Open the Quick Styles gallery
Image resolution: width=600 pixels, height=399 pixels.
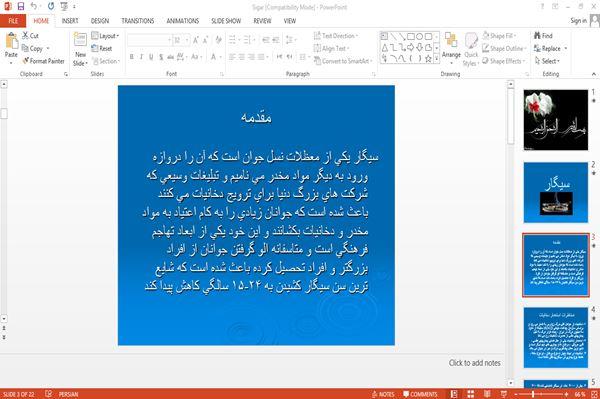(x=471, y=49)
